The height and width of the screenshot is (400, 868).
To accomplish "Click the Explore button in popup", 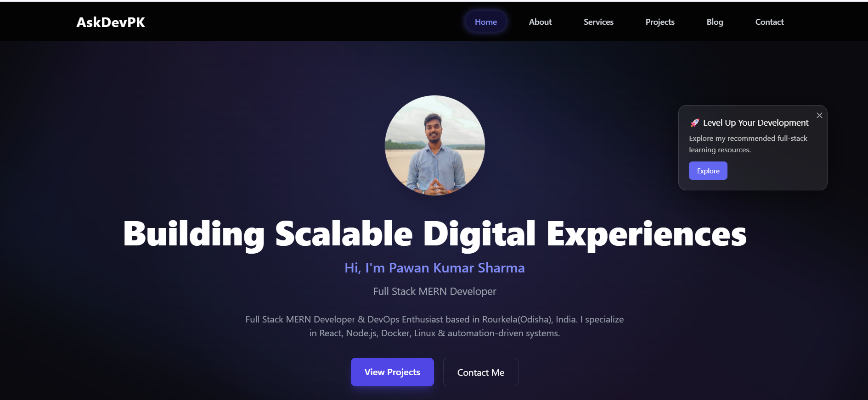I will [708, 171].
